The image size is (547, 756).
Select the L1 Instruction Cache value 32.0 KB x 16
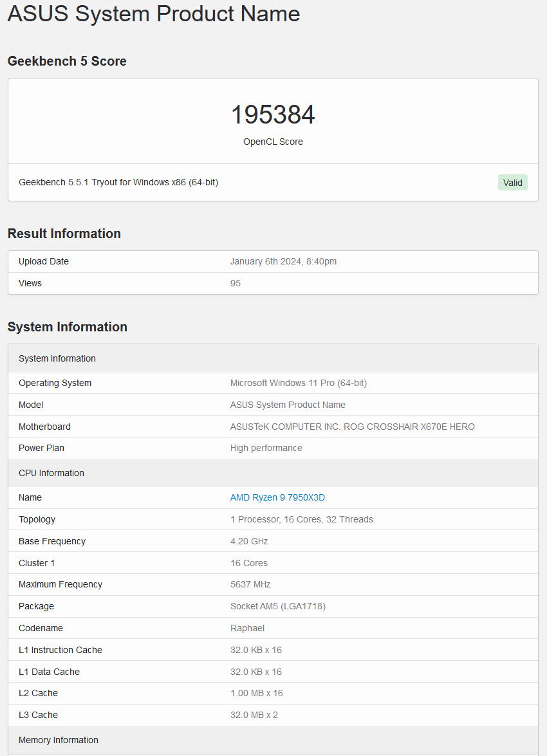tap(255, 650)
